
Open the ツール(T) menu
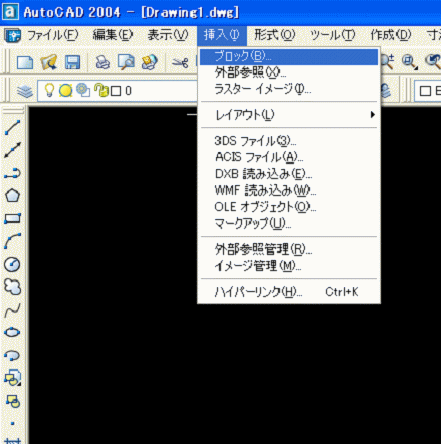(x=333, y=35)
